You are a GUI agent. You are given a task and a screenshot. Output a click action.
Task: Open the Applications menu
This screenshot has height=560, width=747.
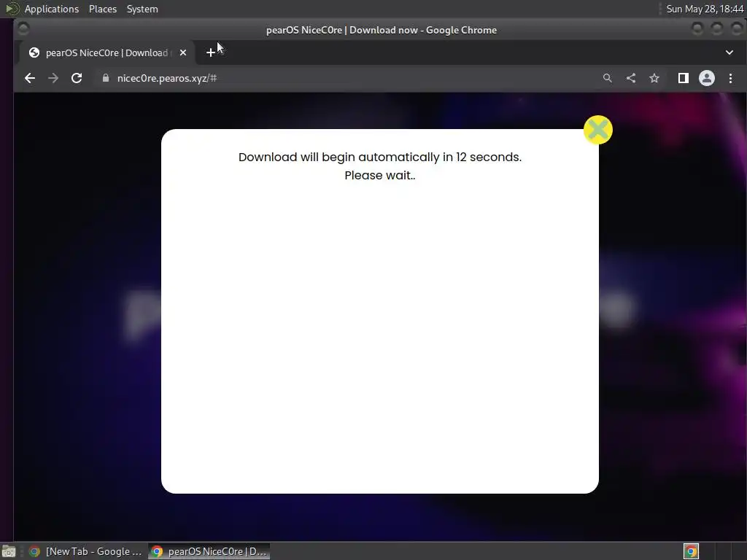52,9
